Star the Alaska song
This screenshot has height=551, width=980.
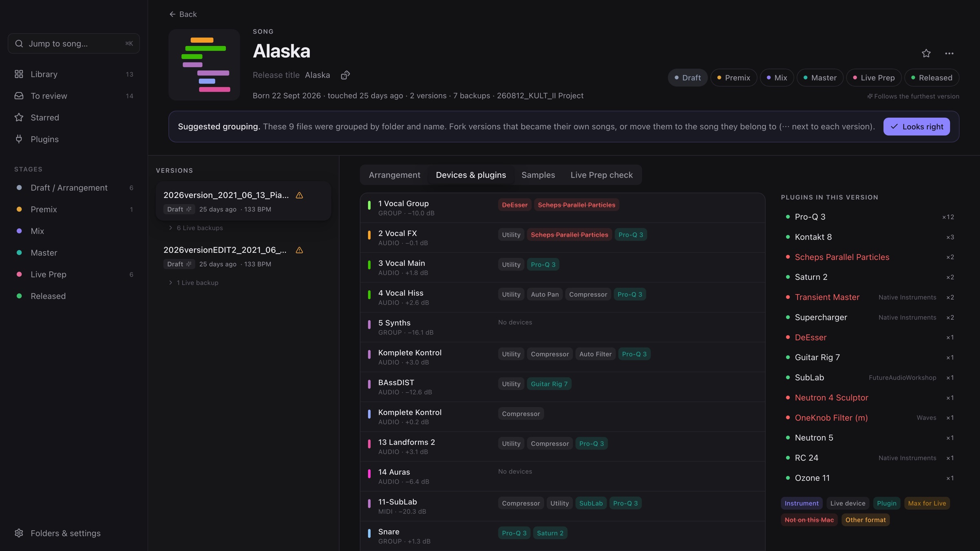pos(926,53)
